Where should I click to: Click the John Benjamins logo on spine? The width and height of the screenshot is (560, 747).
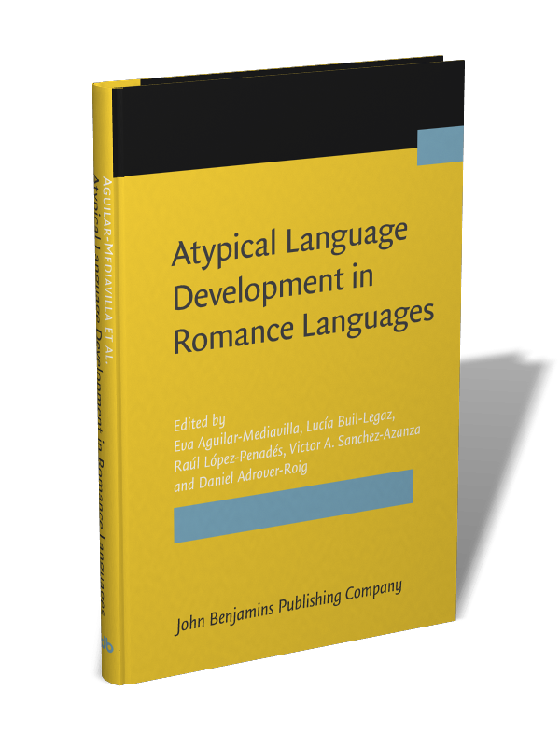105,643
